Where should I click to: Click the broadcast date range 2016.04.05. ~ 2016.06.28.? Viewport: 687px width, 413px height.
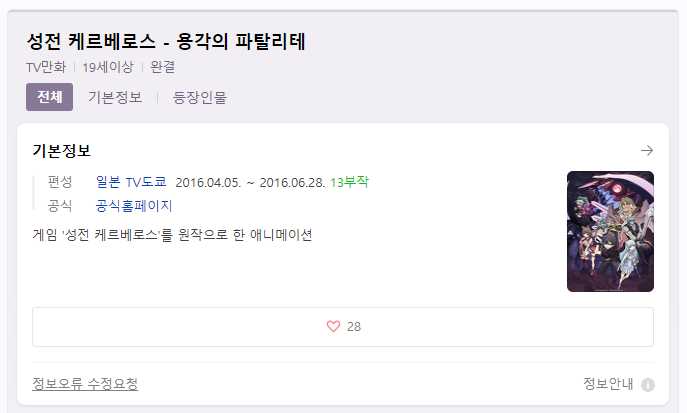tap(250, 182)
